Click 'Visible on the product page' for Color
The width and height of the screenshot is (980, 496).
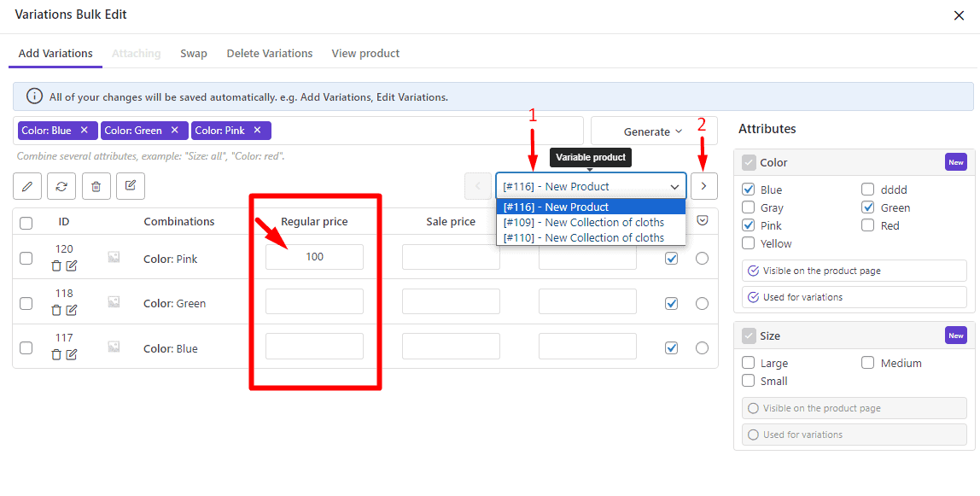(x=853, y=271)
